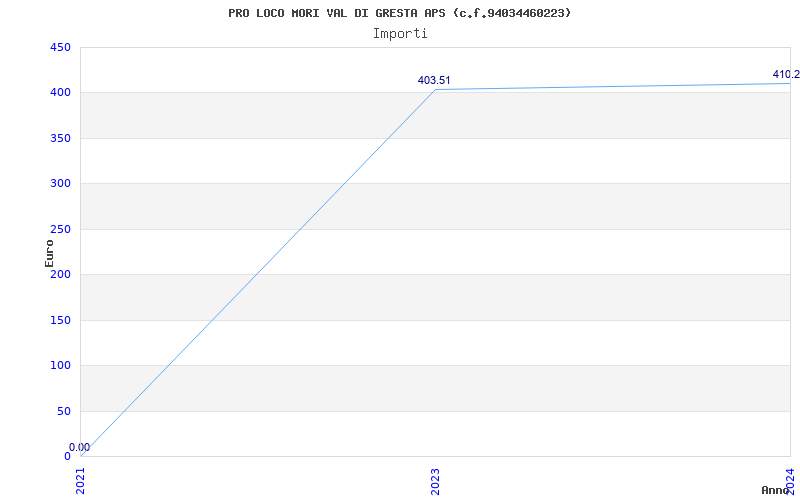Click the 400 y-axis tick label
The image size is (800, 500).
(x=60, y=93)
